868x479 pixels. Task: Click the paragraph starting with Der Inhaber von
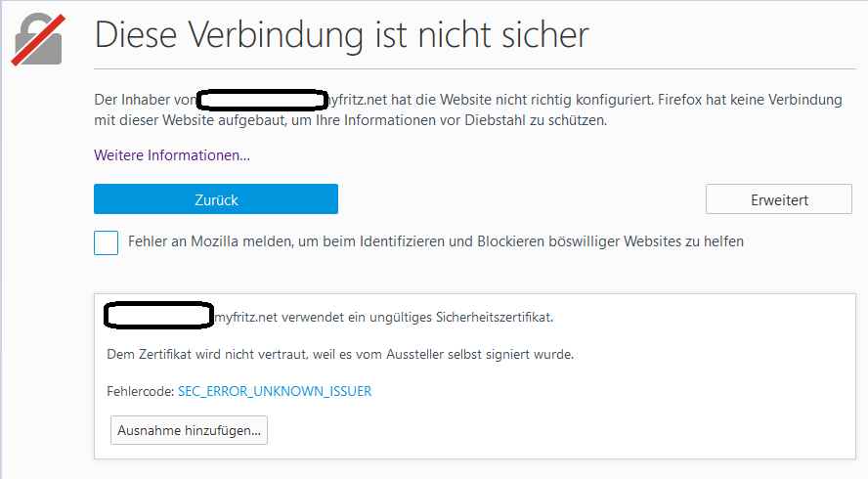pyautogui.click(x=468, y=109)
